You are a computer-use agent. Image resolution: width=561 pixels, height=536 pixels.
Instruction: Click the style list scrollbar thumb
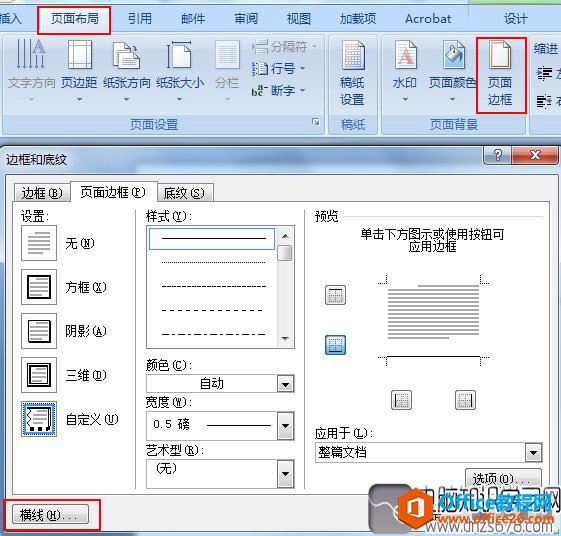coord(285,253)
